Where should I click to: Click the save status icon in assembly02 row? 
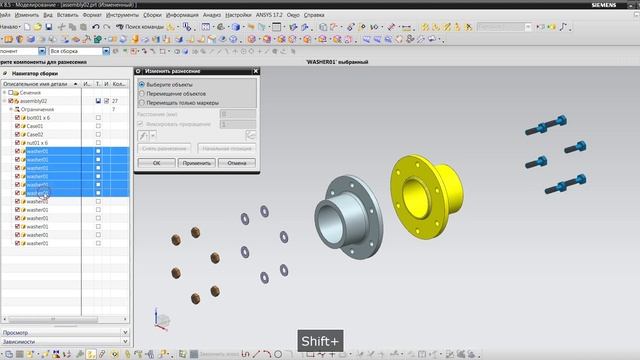[x=98, y=101]
